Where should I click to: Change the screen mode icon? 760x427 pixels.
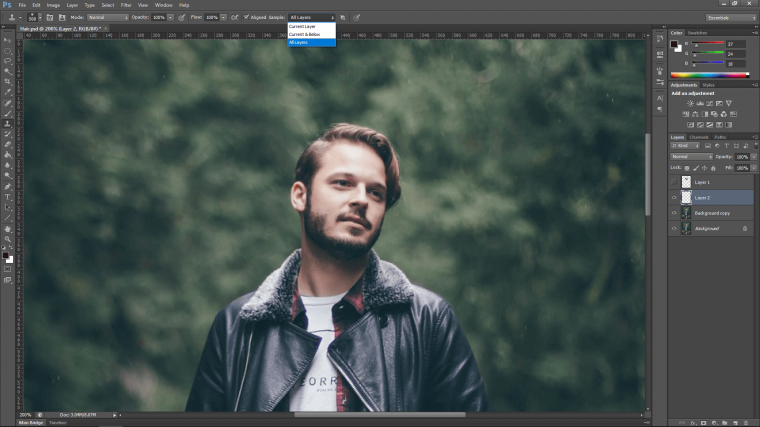click(7, 280)
